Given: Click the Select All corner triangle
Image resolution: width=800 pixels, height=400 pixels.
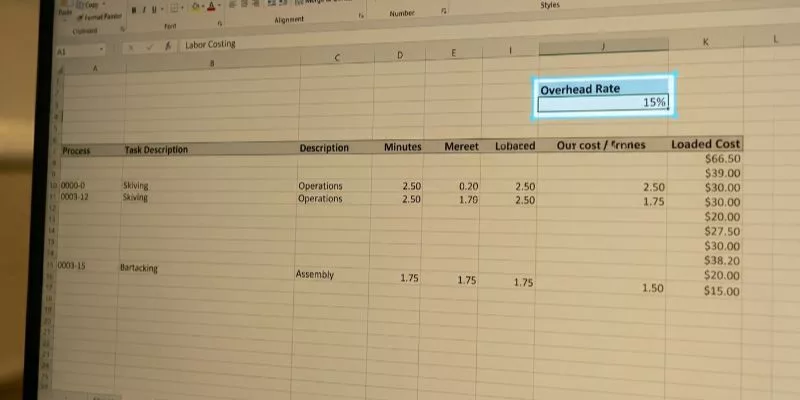Looking at the screenshot, I should [x=62, y=70].
